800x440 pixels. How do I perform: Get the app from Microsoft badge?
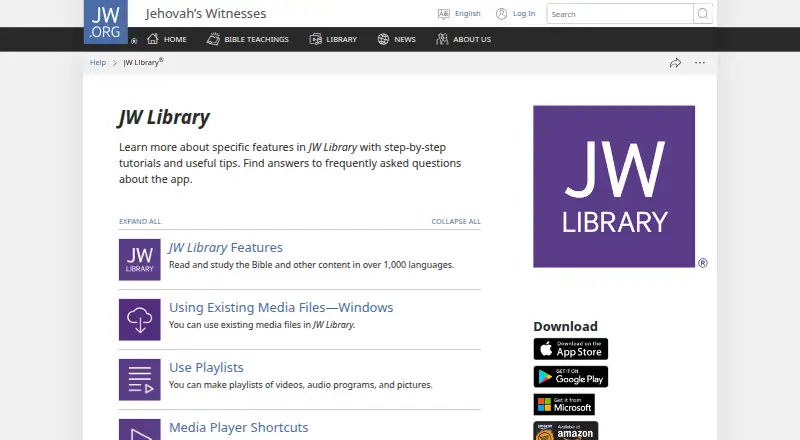[564, 404]
